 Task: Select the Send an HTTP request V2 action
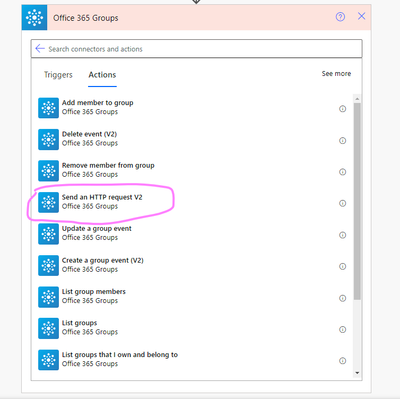192,202
